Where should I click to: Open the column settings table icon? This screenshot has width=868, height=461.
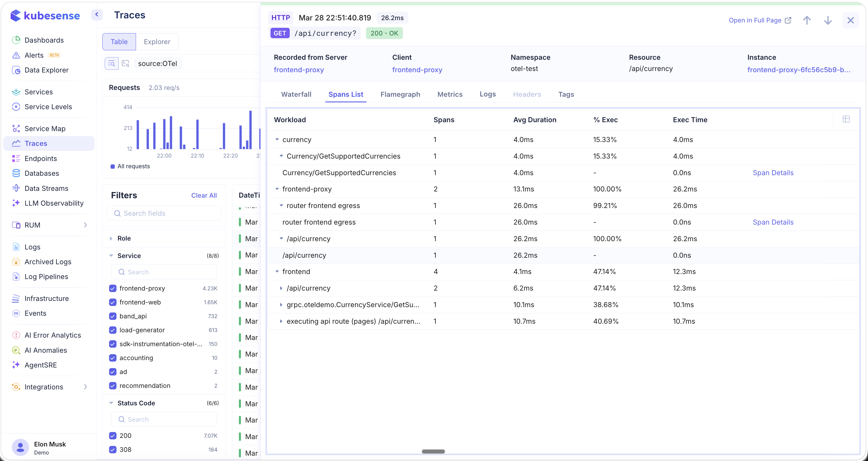[x=846, y=119]
